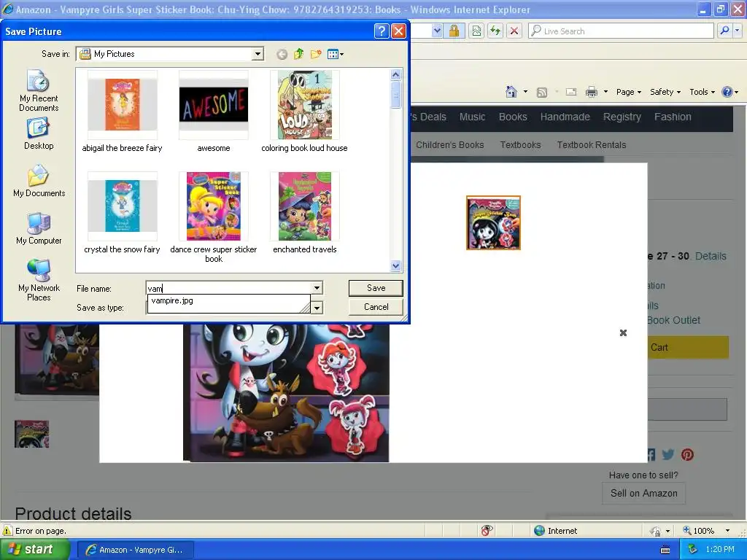Open the address bar dropdown arrow

(x=437, y=31)
